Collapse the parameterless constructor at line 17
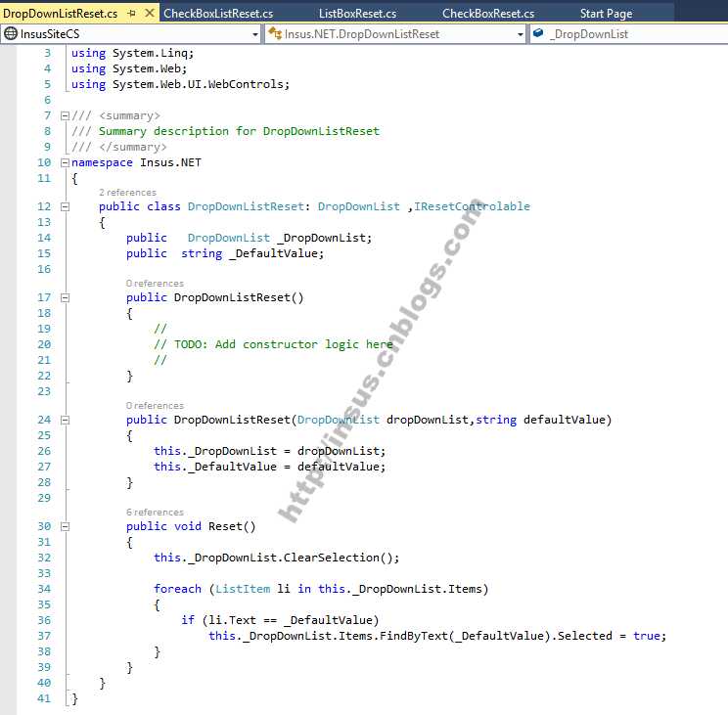728x715 pixels. click(x=65, y=298)
